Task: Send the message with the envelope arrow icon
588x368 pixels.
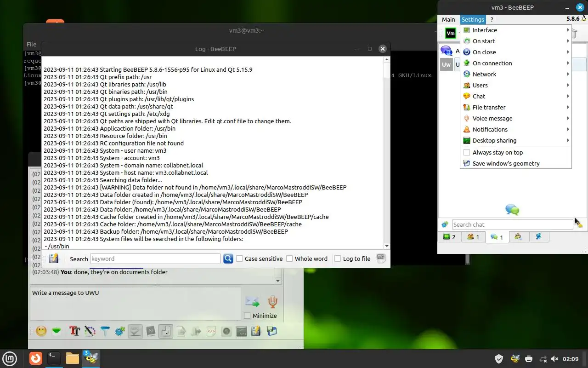Action: click(252, 302)
